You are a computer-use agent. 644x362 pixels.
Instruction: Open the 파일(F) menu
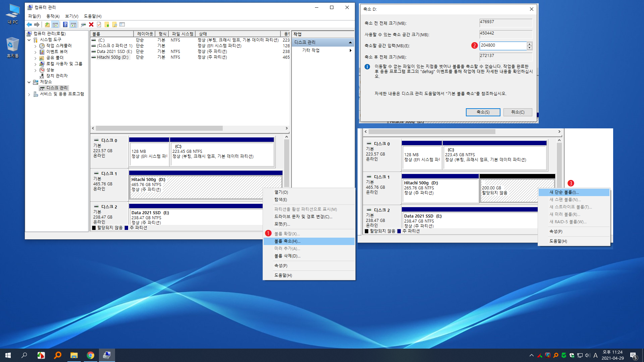(x=34, y=16)
